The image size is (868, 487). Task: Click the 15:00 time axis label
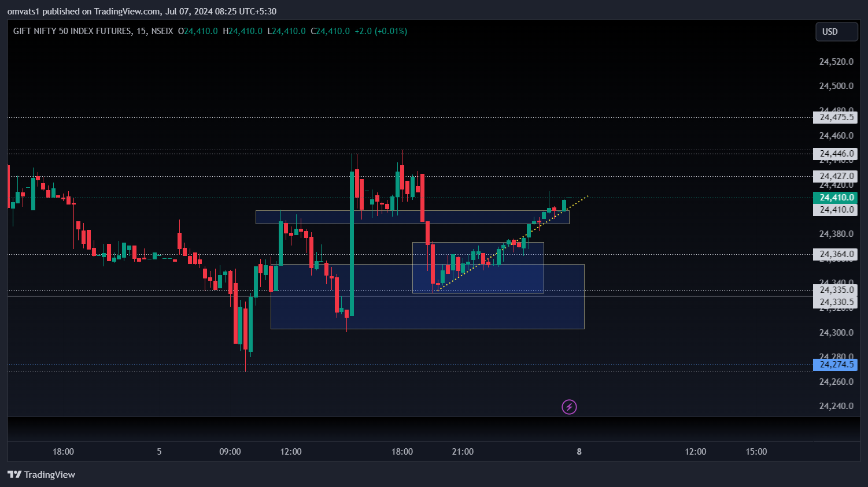pyautogui.click(x=756, y=452)
